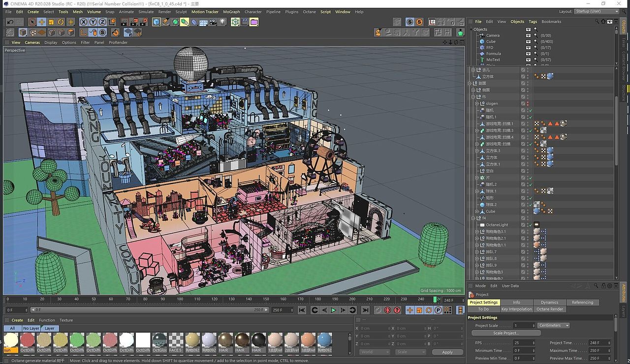Collapse the f5 group in tree

[x=473, y=97]
